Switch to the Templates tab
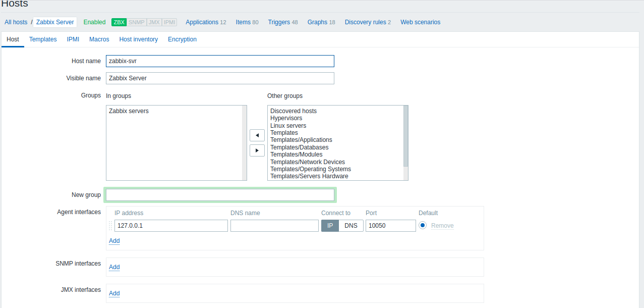Screen dimensions: 644x308 [x=43, y=39]
